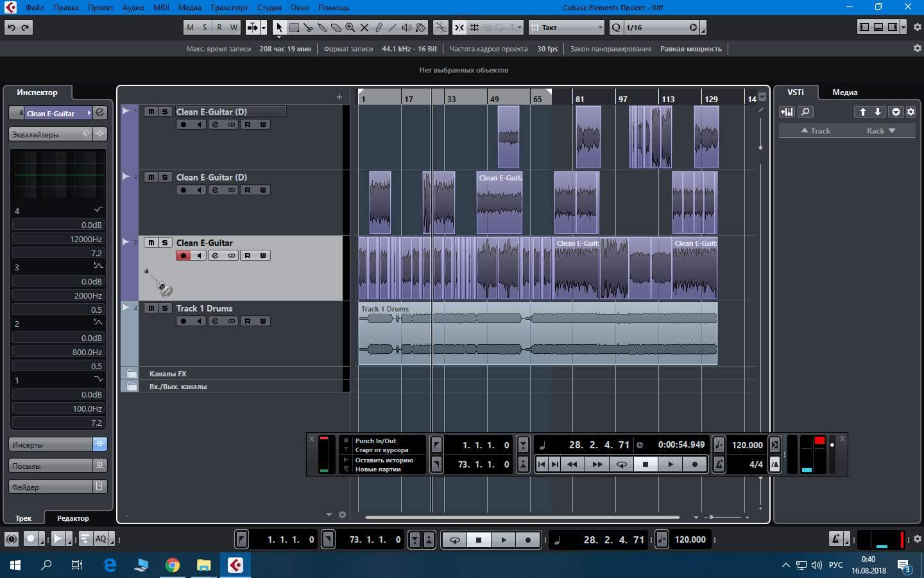Select the Range Selection tool

[x=294, y=28]
